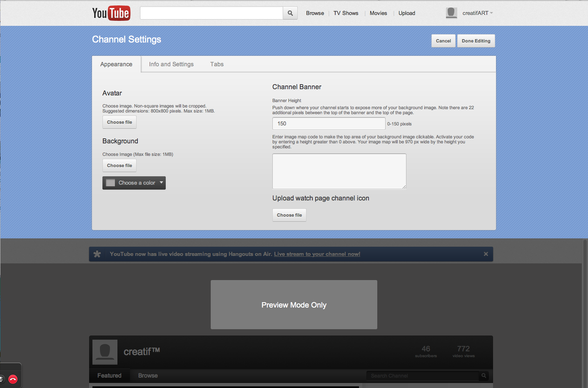Dismiss the live streaming notification bar
The width and height of the screenshot is (588, 388).
click(x=486, y=254)
